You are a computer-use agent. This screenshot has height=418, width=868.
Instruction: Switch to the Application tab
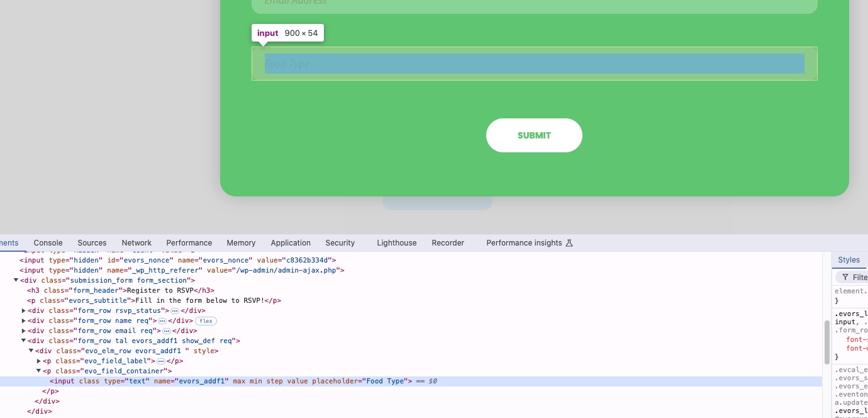(x=291, y=243)
